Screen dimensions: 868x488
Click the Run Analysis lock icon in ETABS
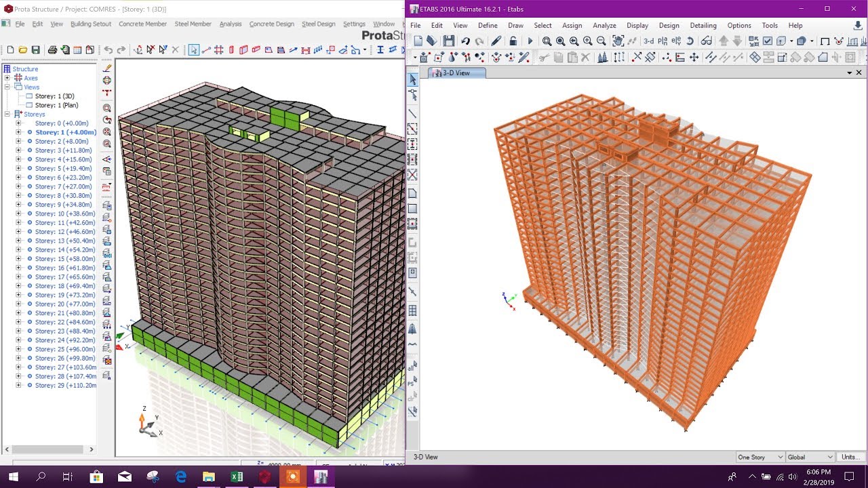pyautogui.click(x=513, y=41)
